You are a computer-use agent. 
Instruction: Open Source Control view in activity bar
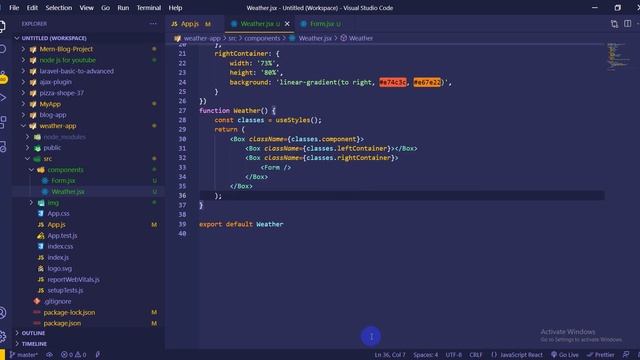(x=2, y=75)
